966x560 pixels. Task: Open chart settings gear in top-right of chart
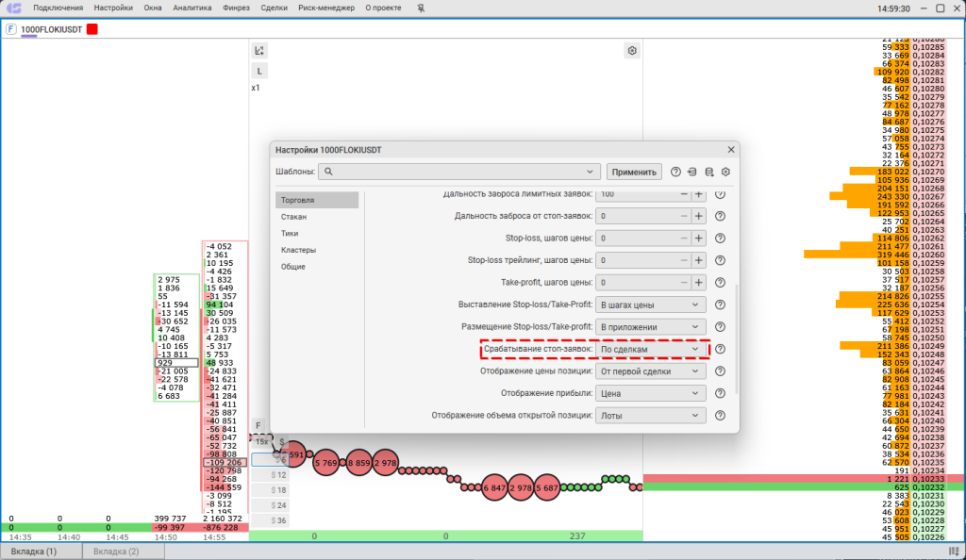click(632, 51)
